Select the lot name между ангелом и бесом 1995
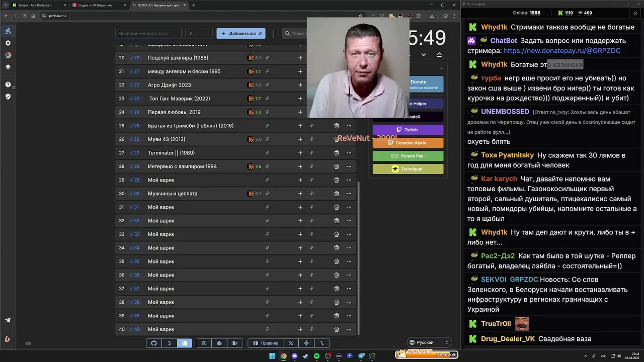This screenshot has width=644, height=362. [x=184, y=71]
